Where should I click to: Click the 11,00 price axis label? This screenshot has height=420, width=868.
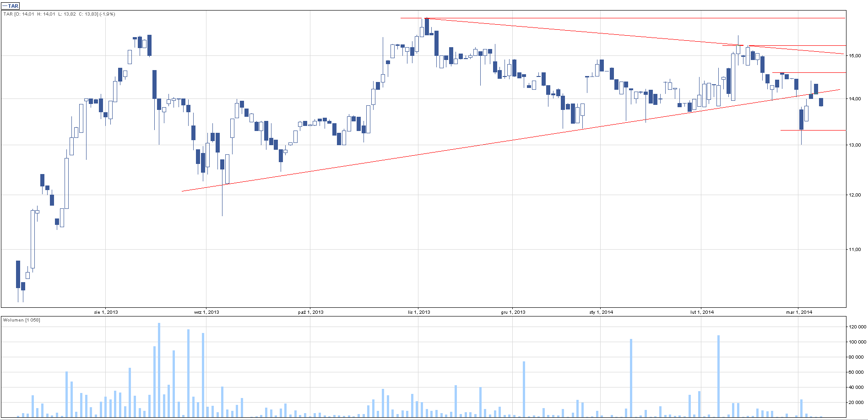pyautogui.click(x=854, y=250)
